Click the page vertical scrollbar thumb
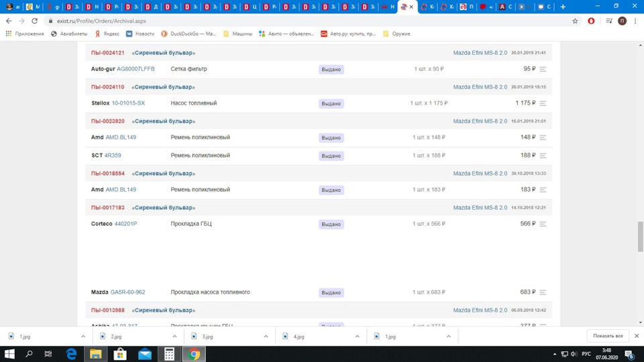 pos(640,237)
